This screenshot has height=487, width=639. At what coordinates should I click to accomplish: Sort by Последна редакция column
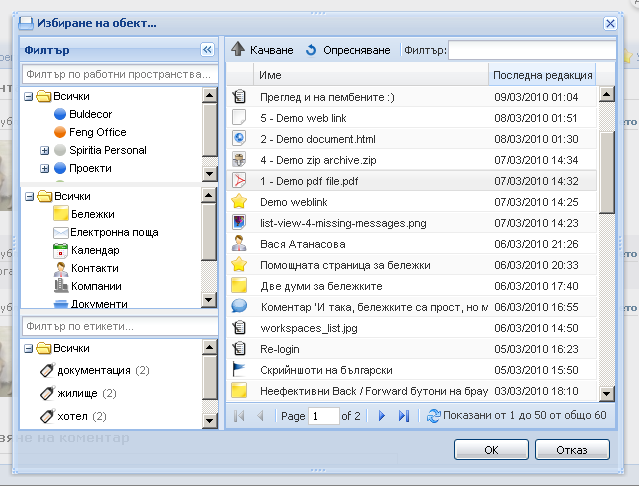541,75
